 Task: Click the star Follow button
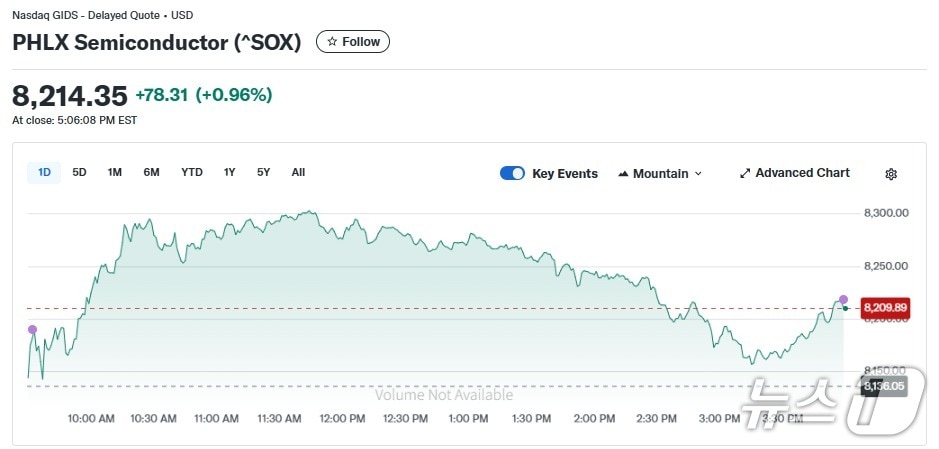point(353,42)
